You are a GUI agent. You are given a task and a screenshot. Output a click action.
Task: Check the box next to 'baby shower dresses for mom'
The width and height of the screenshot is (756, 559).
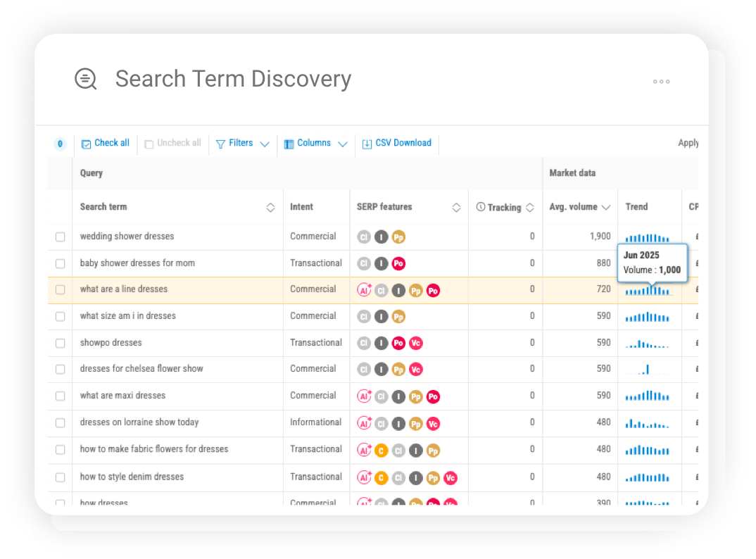[60, 263]
